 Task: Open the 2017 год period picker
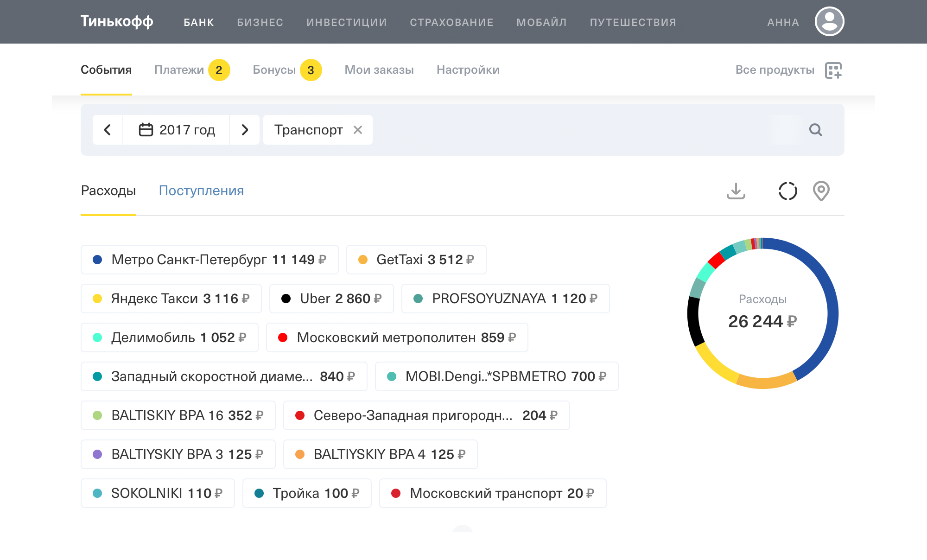pos(176,130)
